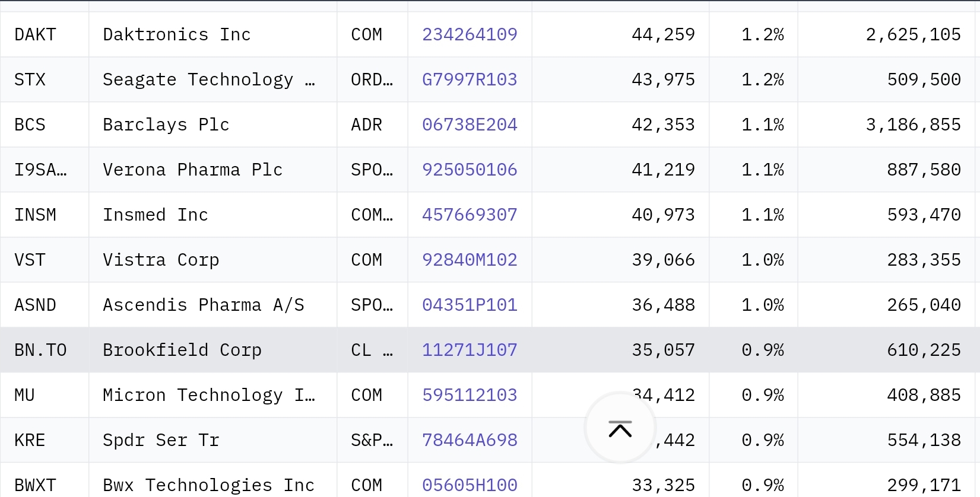980x497 pixels.
Task: Click the Insmed Inc company name
Action: coord(156,215)
